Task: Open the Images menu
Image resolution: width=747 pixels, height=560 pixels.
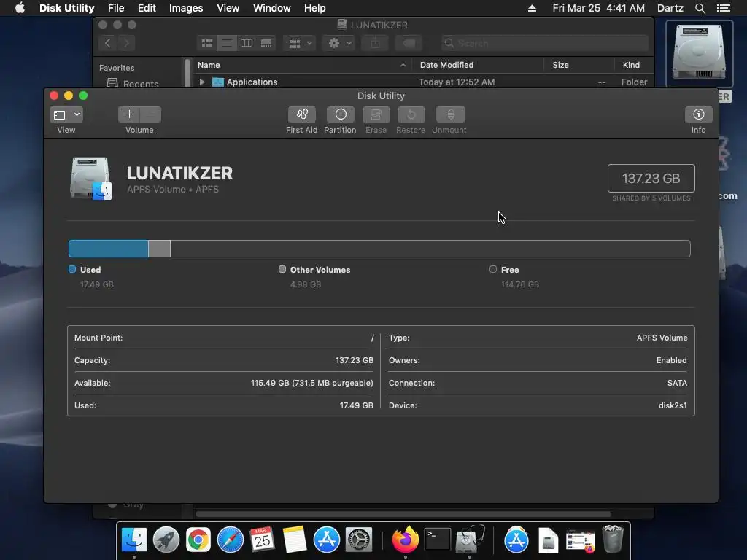Action: pos(186,8)
